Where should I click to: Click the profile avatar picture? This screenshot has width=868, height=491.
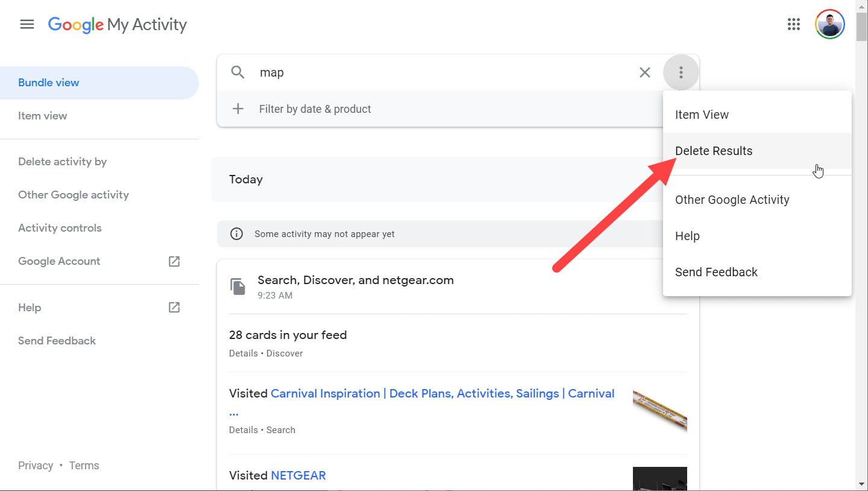click(x=829, y=24)
